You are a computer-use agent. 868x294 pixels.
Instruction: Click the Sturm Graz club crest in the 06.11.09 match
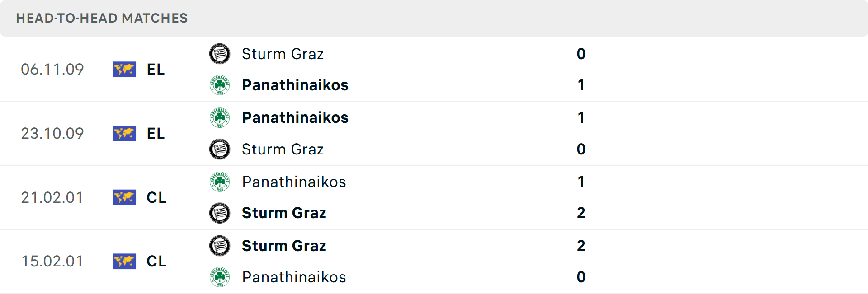(220, 53)
